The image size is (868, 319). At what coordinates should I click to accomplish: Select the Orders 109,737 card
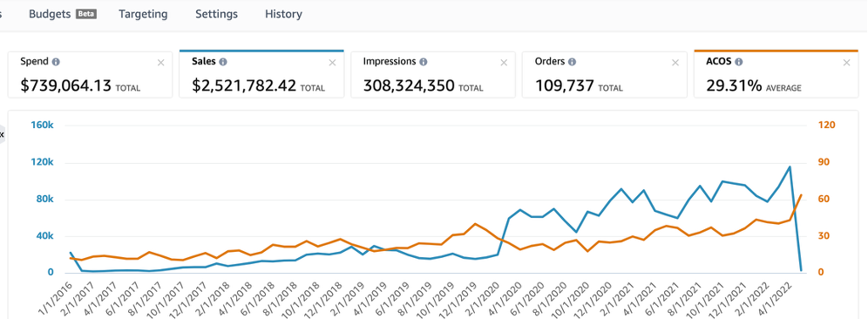[x=605, y=75]
